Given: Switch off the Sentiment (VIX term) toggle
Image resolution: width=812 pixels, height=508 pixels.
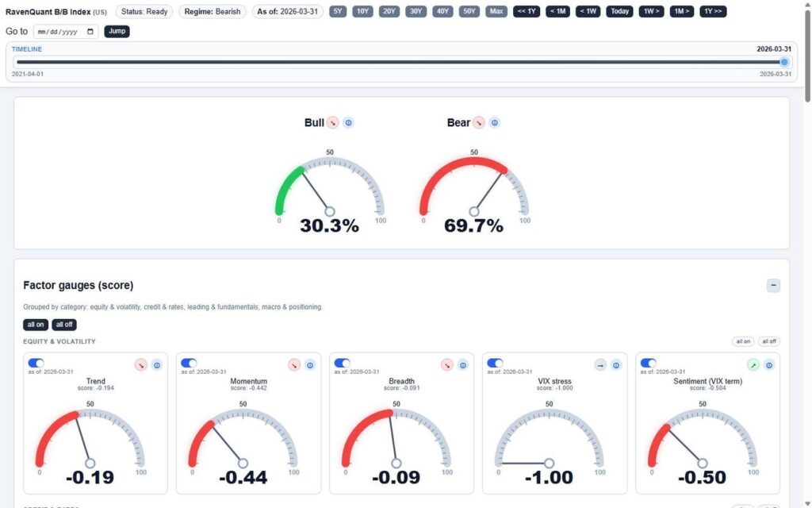Looking at the screenshot, I should coord(648,363).
